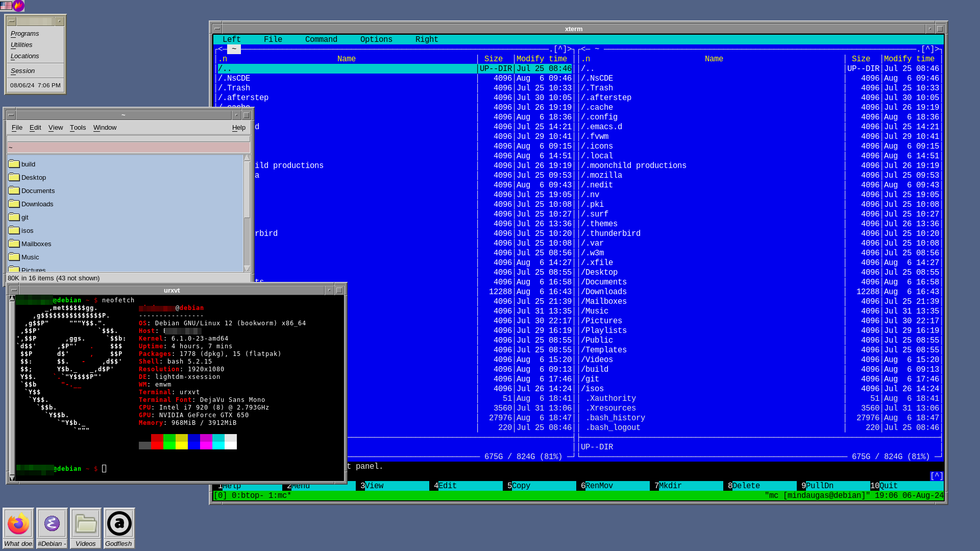The height and width of the screenshot is (551, 980).
Task: Click the file manager path field showing ~
Action: click(x=129, y=147)
